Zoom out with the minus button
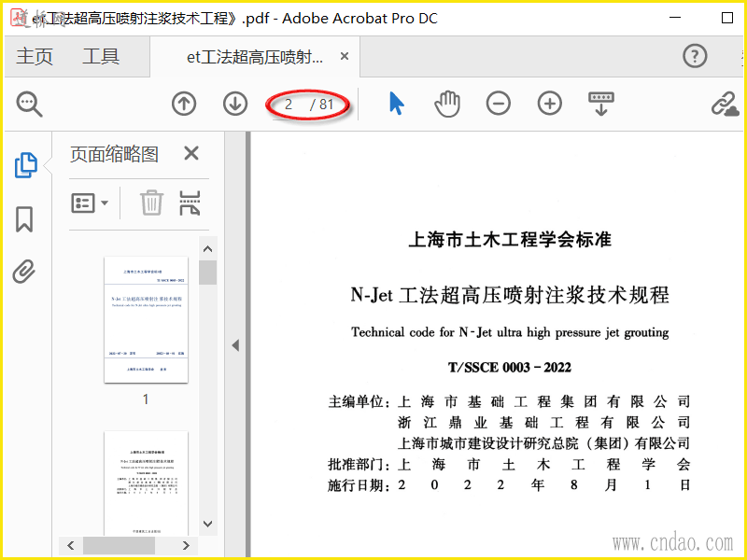This screenshot has width=747, height=560. point(499,104)
